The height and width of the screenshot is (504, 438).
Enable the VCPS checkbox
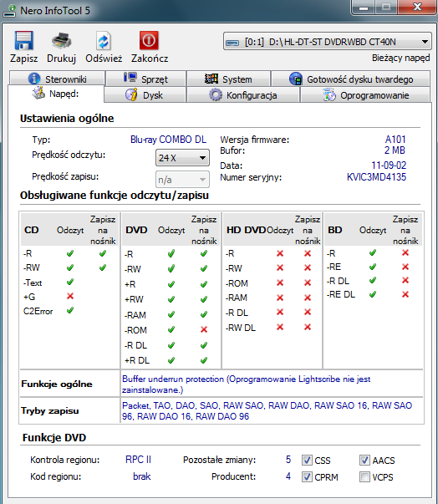click(x=364, y=476)
